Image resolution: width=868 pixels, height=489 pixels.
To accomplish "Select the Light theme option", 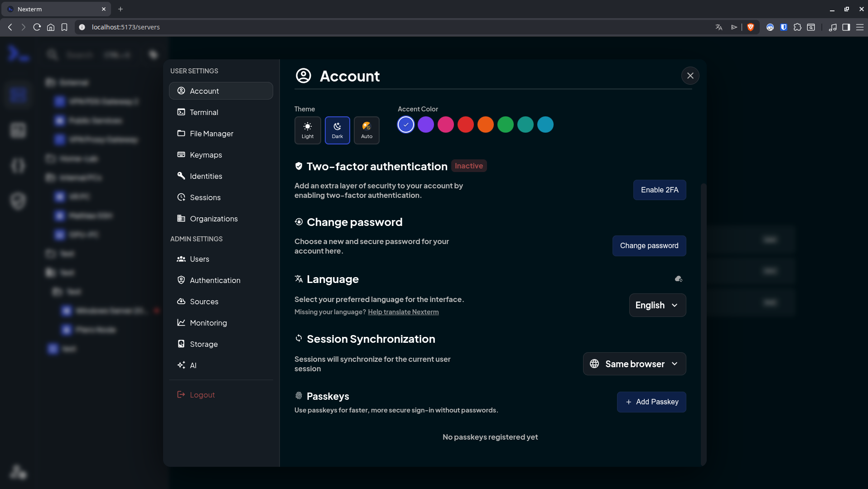I will [308, 130].
